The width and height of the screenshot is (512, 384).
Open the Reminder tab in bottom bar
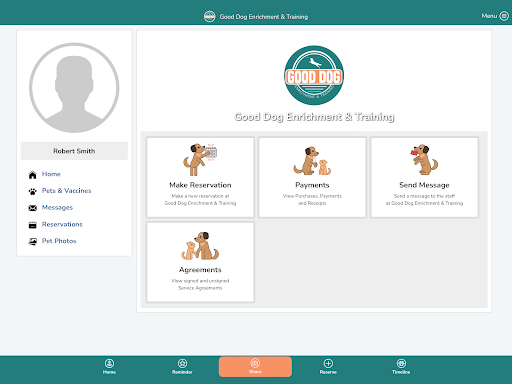182,367
